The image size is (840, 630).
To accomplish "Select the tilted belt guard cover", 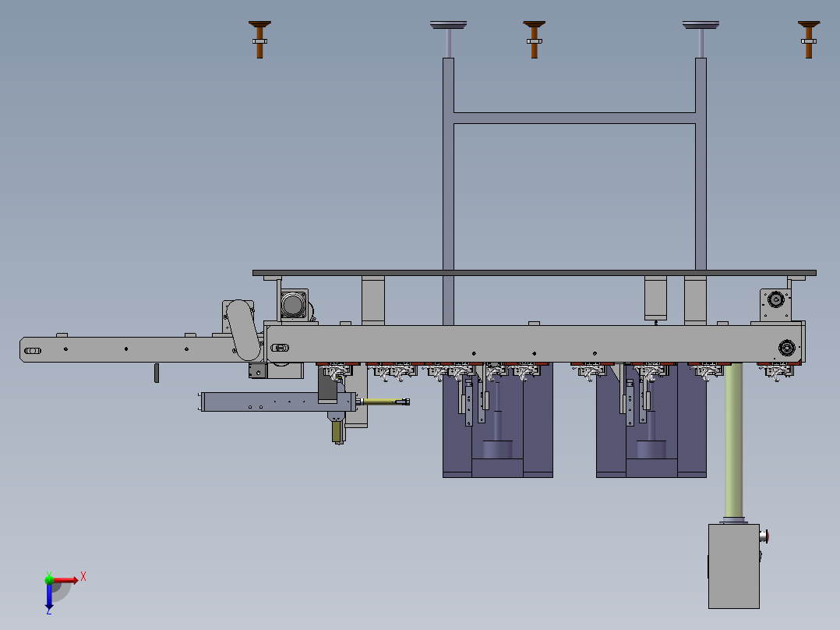I will tap(244, 330).
